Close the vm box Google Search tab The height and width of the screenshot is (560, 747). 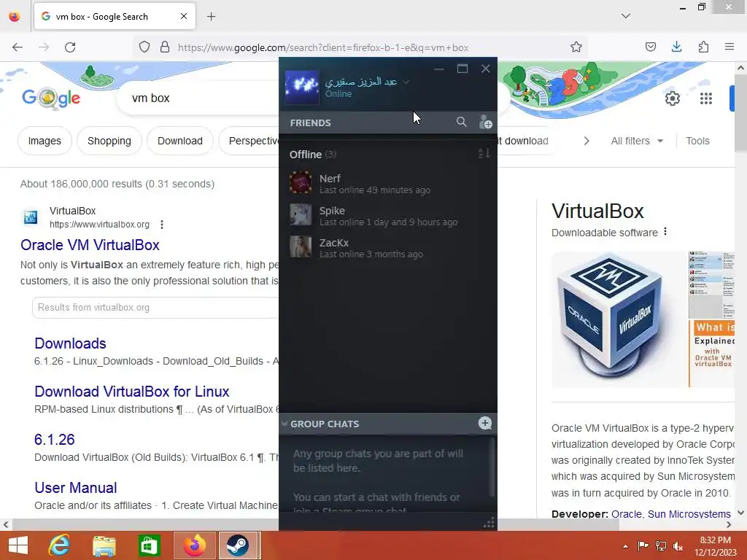(x=184, y=16)
